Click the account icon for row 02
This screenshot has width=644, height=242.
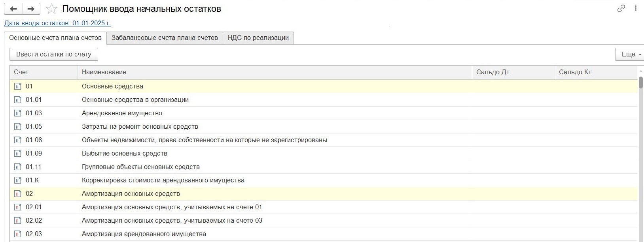pos(17,194)
